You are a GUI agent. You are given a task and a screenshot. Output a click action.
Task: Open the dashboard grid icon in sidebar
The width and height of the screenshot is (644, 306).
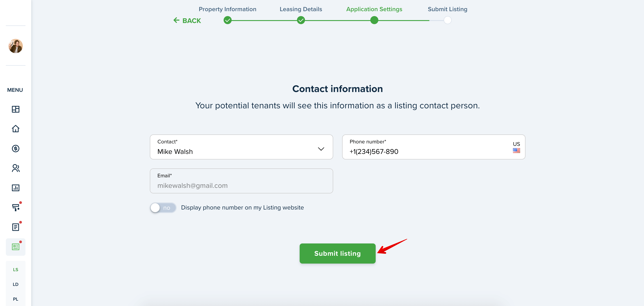[15, 109]
